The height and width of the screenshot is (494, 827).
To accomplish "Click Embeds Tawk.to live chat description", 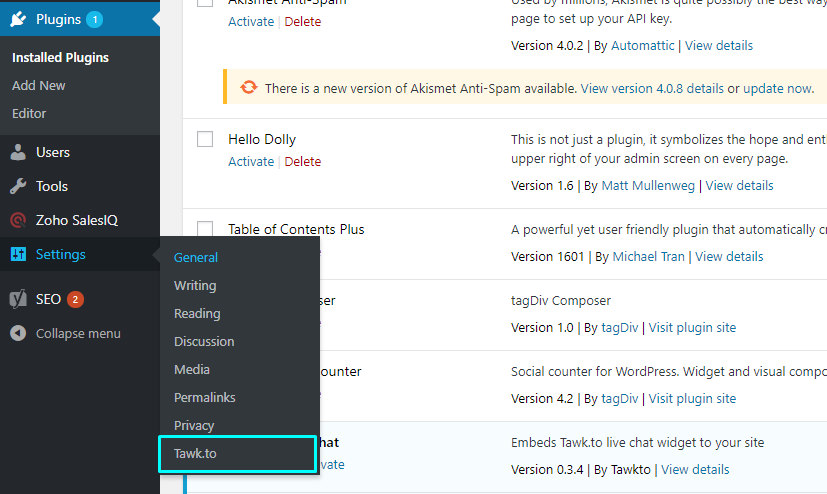I will click(x=637, y=442).
